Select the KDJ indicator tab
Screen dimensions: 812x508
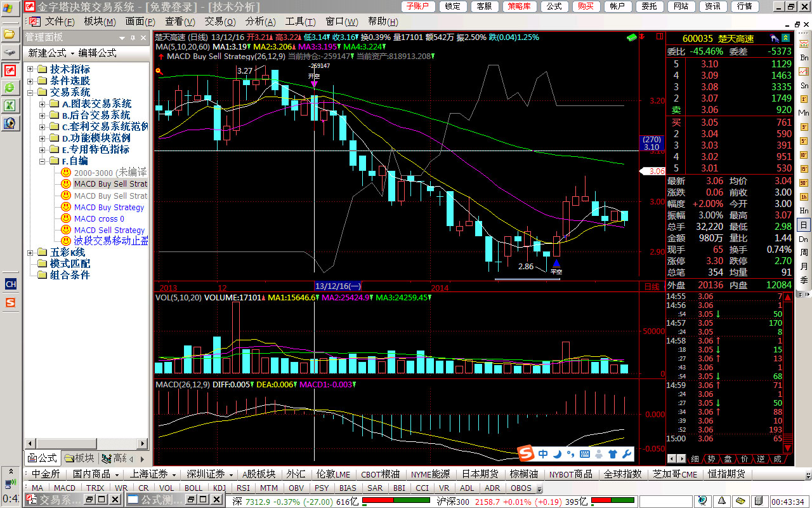click(219, 488)
